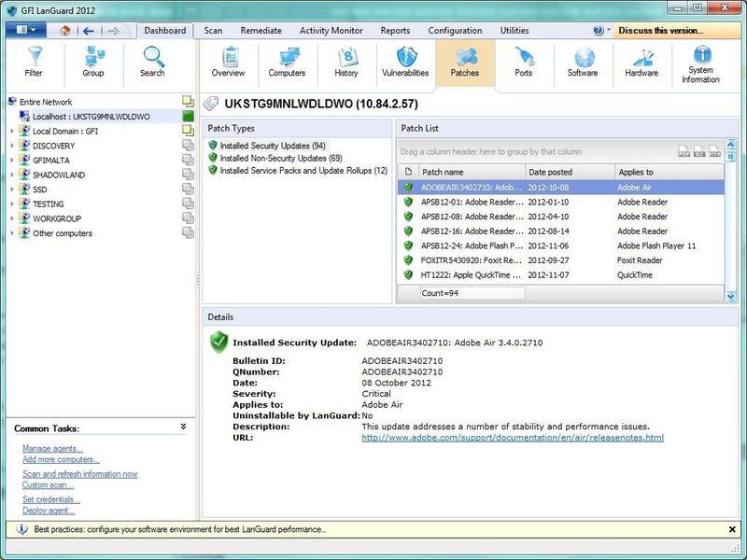
Task: Open the Adobe release notes URL
Action: click(513, 437)
